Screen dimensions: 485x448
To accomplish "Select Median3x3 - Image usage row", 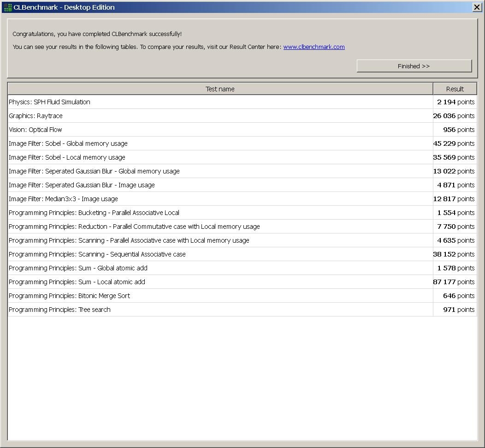I will (x=243, y=199).
